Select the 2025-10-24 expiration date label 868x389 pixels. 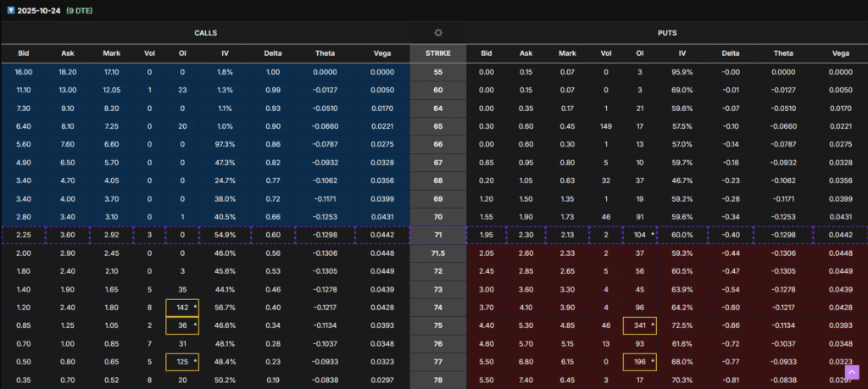pos(38,9)
